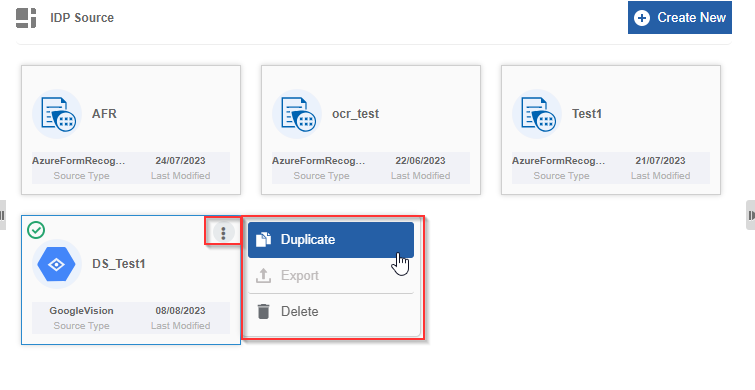755x390 pixels.
Task: Expand the right side panel handle
Action: [x=751, y=215]
